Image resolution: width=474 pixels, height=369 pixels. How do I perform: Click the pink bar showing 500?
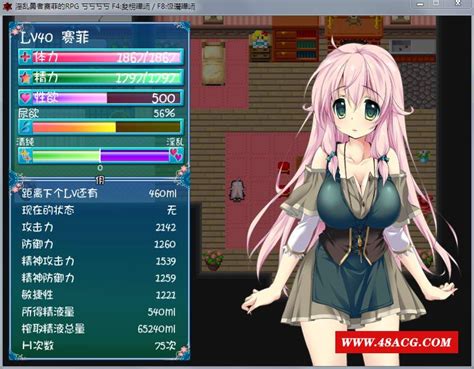pos(101,98)
